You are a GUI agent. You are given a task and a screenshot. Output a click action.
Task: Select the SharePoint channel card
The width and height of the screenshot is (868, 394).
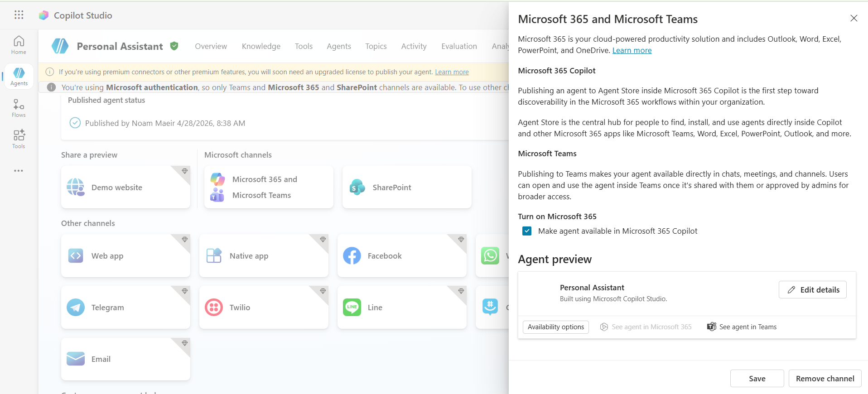pos(407,187)
